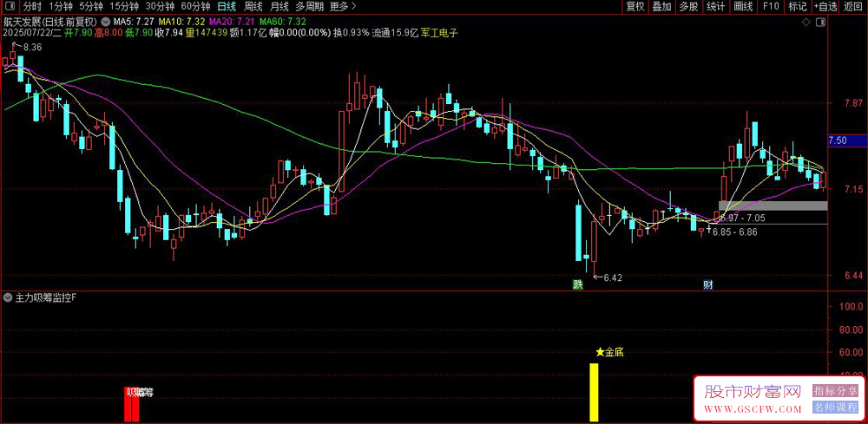This screenshot has width=868, height=424.
Task: Add stock via +自选 button
Action: pos(825,7)
